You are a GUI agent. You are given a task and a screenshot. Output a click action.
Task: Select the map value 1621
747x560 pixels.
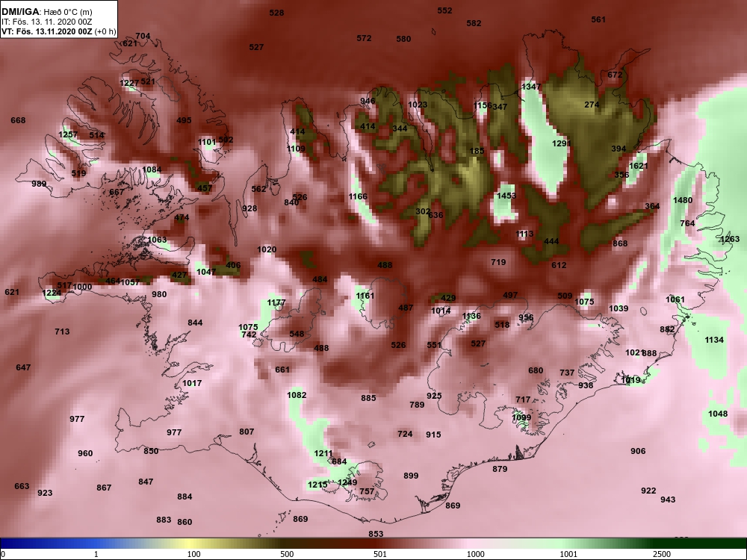coord(639,166)
